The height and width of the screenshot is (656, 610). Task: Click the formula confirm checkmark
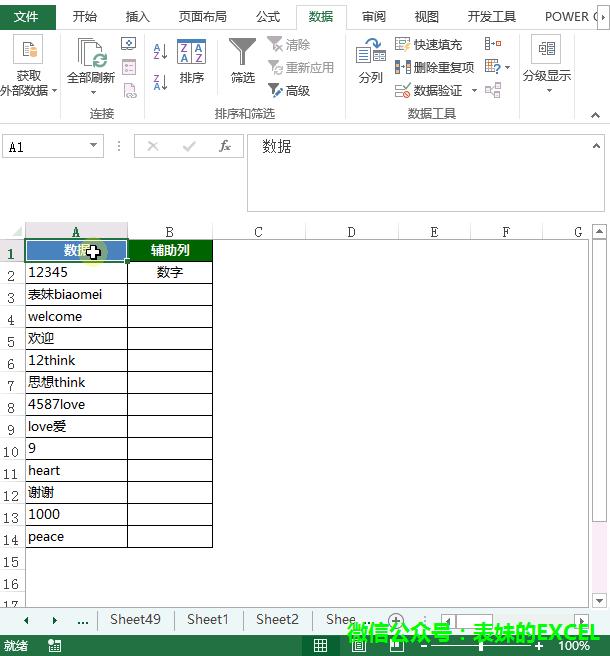(189, 146)
